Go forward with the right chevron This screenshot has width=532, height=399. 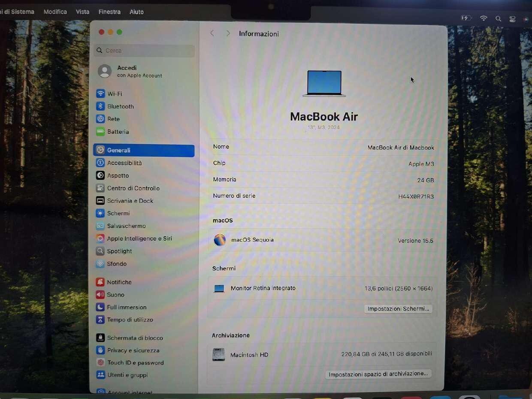coord(228,33)
